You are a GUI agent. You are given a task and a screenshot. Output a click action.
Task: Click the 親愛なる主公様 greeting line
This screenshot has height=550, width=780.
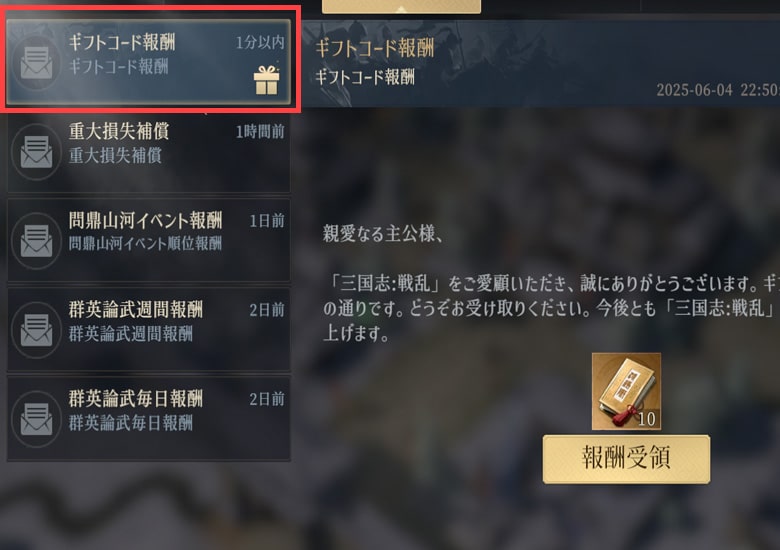click(x=383, y=233)
